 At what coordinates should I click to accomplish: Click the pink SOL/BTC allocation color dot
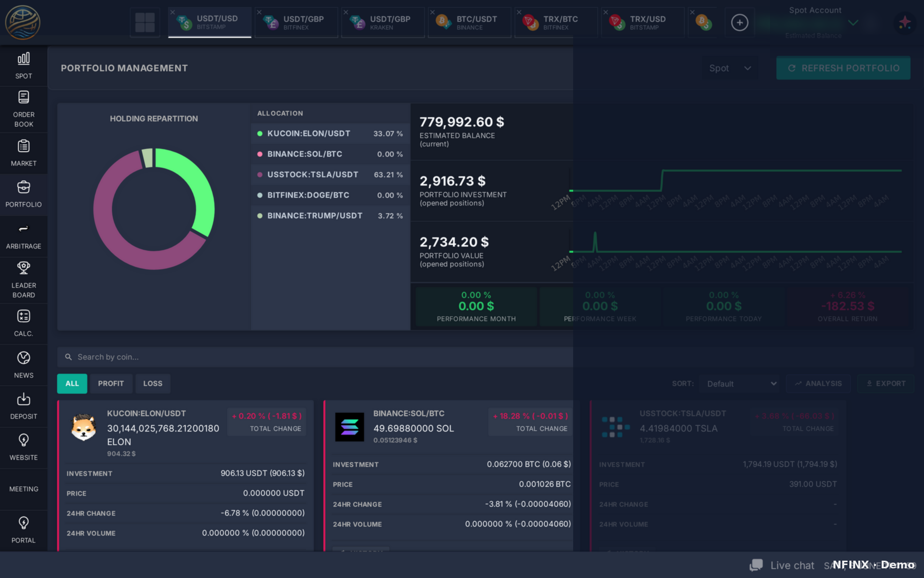[260, 154]
